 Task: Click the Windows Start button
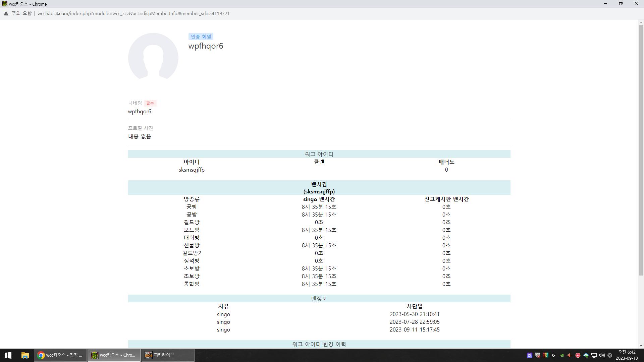(x=8, y=355)
